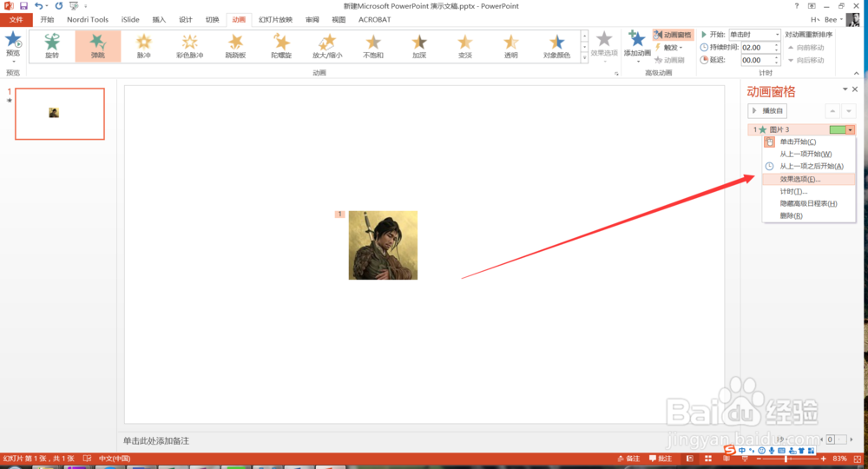Switch to slide sorter view icon
The height and width of the screenshot is (469, 868).
point(708,459)
